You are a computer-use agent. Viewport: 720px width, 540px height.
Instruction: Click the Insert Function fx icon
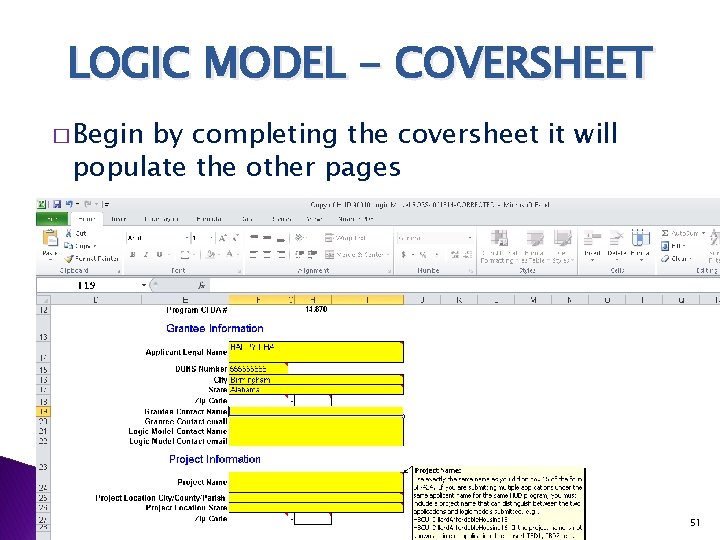(x=202, y=285)
